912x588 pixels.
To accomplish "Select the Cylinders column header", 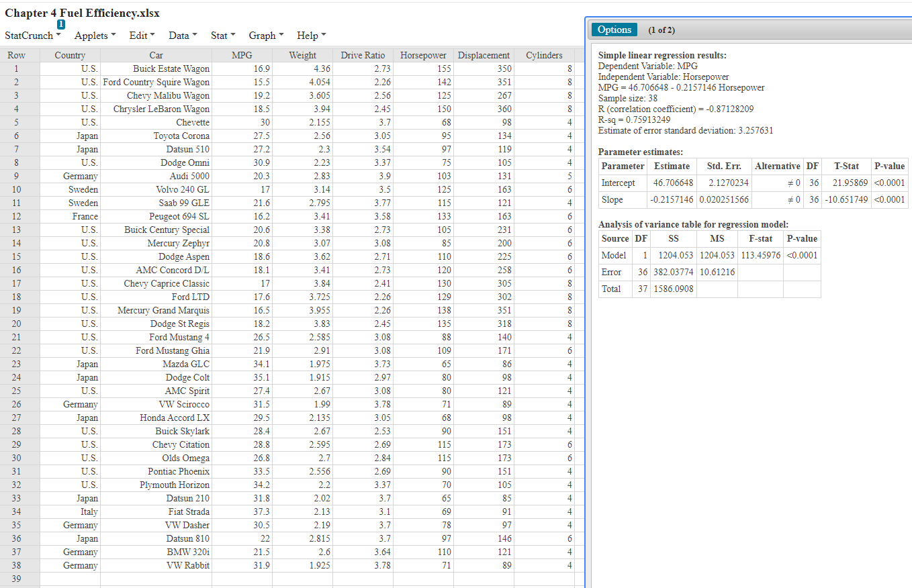I will click(544, 55).
